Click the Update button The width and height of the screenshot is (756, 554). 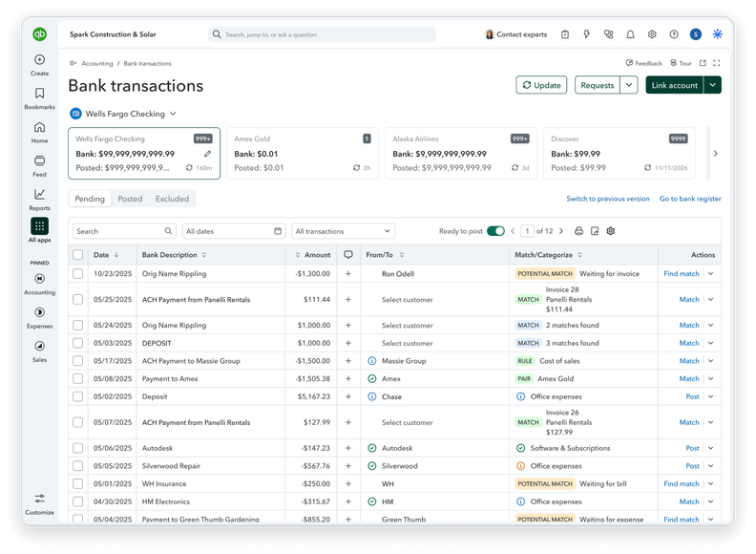[541, 85]
